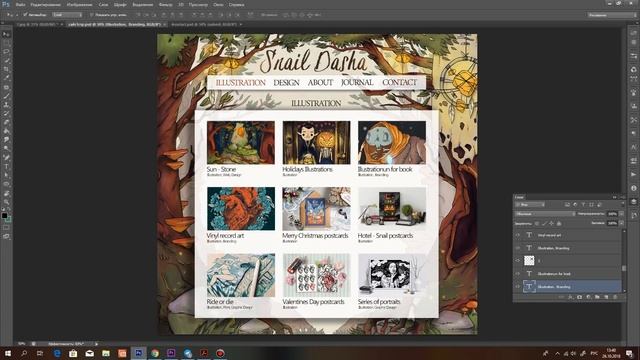Open Windows Start menu

click(8, 353)
